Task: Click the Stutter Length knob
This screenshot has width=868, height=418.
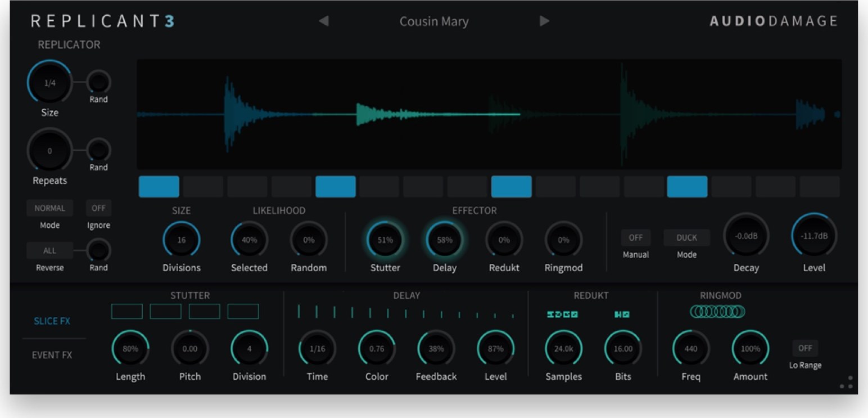Action: pyautogui.click(x=130, y=349)
